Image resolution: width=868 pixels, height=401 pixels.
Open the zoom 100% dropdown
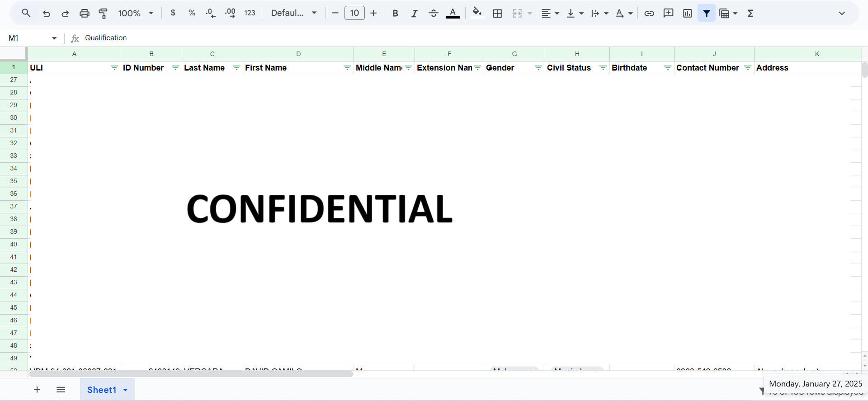pyautogui.click(x=136, y=13)
